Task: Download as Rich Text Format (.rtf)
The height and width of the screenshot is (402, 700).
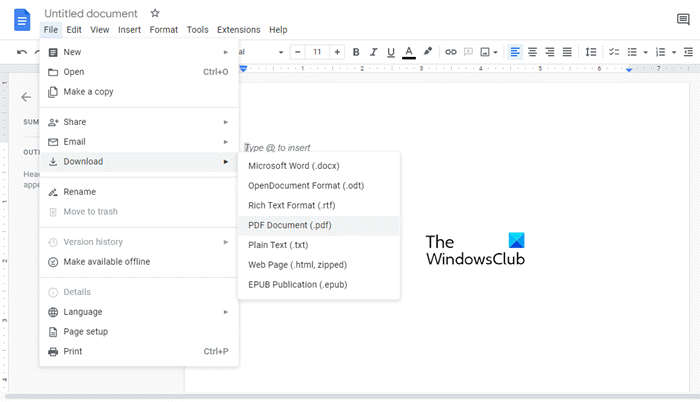Action: [x=319, y=205]
